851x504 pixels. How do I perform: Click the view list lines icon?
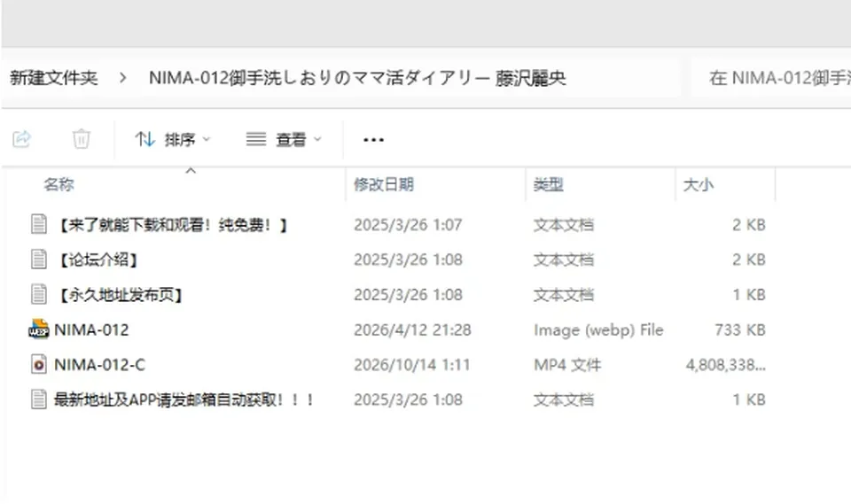pyautogui.click(x=256, y=139)
